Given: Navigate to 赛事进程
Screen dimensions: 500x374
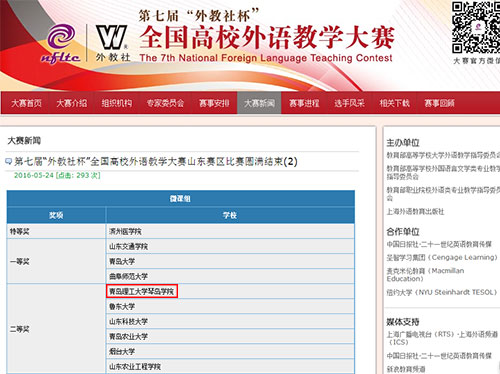Looking at the screenshot, I should 304,103.
